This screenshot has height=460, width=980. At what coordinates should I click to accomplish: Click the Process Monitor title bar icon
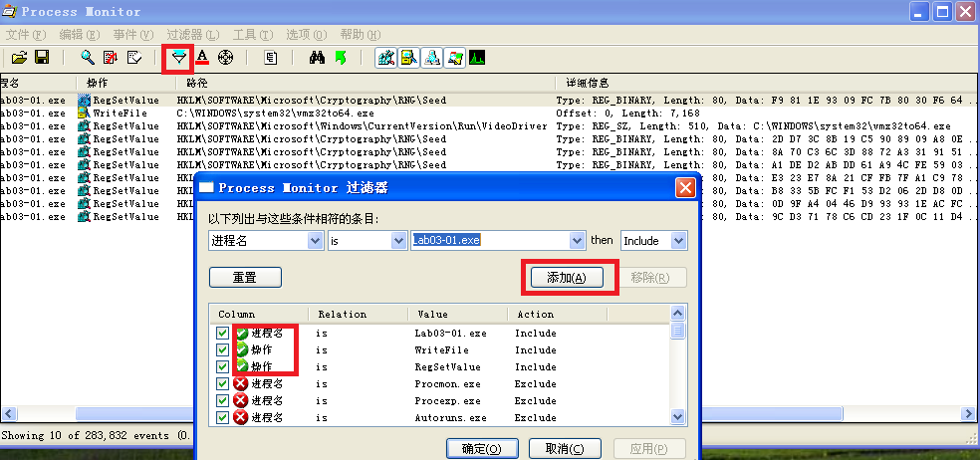9,11
